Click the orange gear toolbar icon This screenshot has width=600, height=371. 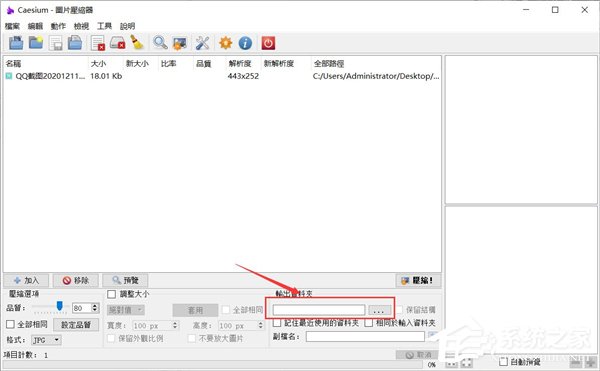(x=225, y=43)
